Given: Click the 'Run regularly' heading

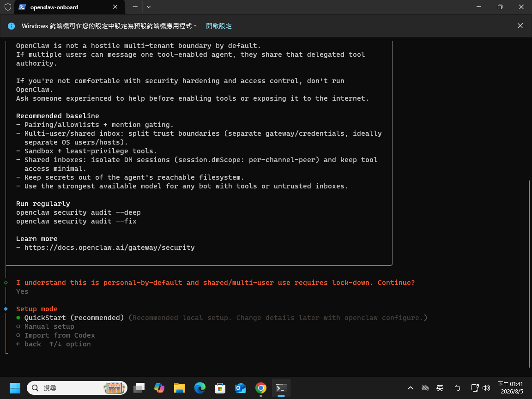Looking at the screenshot, I should point(43,204).
